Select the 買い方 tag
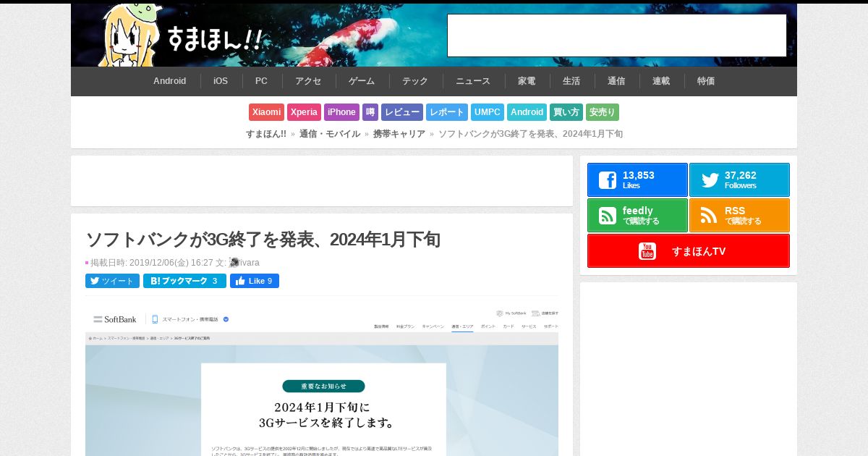This screenshot has width=868, height=456. coord(566,112)
